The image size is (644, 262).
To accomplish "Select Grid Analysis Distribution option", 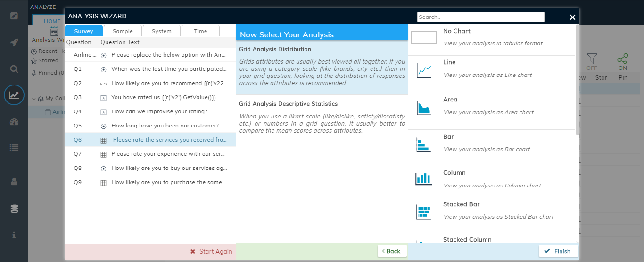I will (322, 68).
